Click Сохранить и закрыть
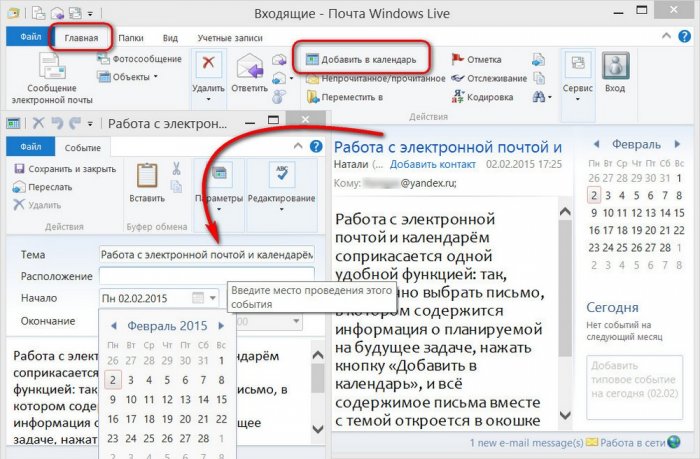700x459 pixels. [x=65, y=169]
